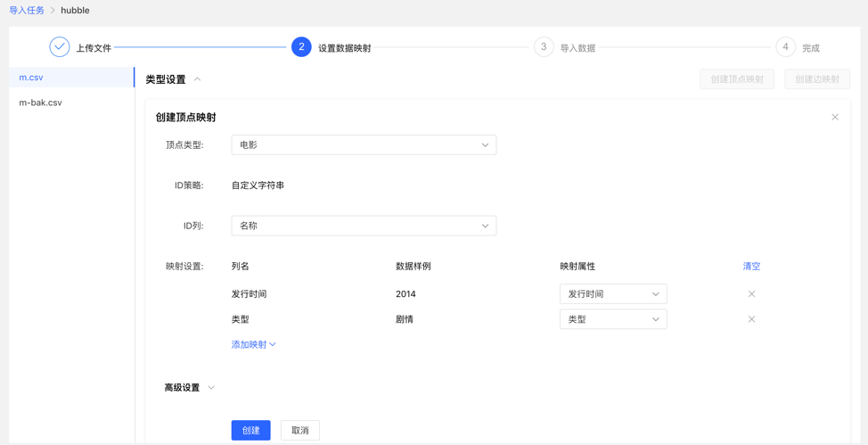
Task: Remove the 发行时间 mapping row
Action: [x=751, y=294]
